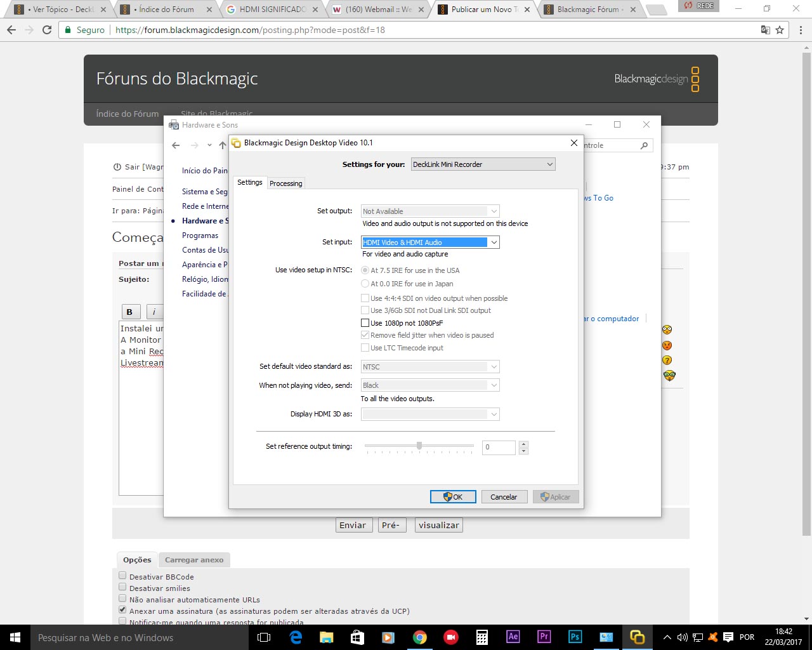Viewport: 812px width, 650px height.
Task: Switch to the Webmail browser tab
Action: 379,10
